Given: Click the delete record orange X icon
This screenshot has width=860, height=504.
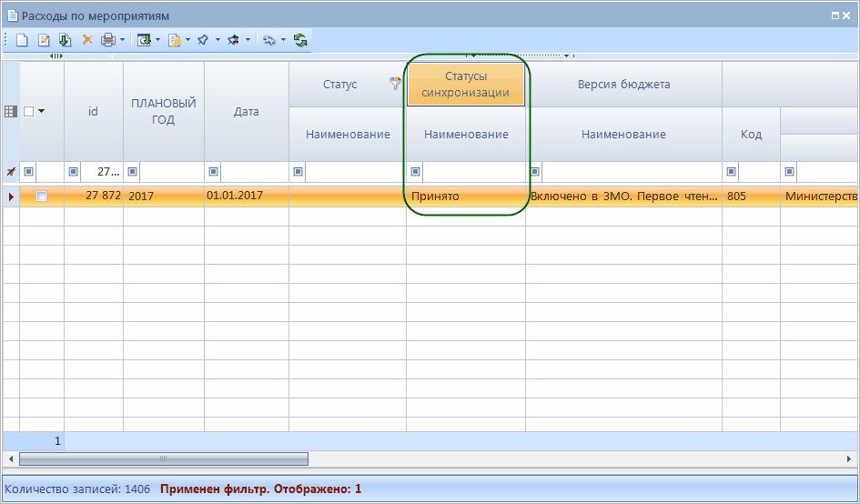Looking at the screenshot, I should pos(87,40).
